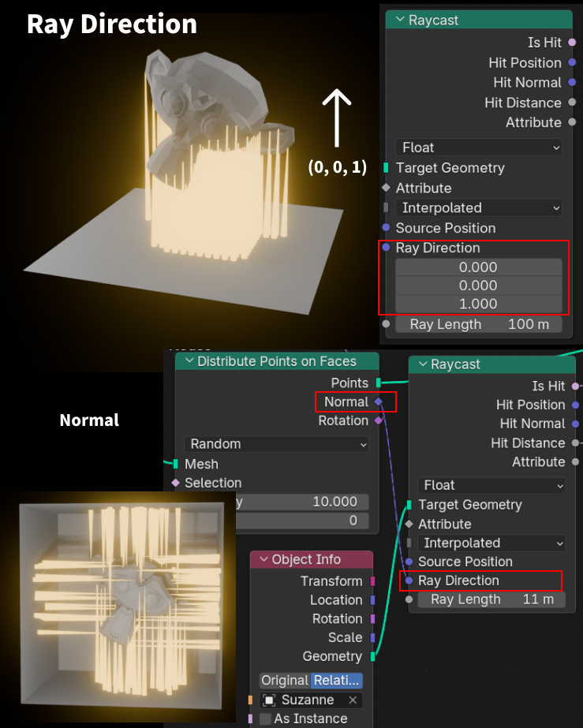The height and width of the screenshot is (728, 583).
Task: Click the Ray Length 11 m field
Action: [x=492, y=599]
